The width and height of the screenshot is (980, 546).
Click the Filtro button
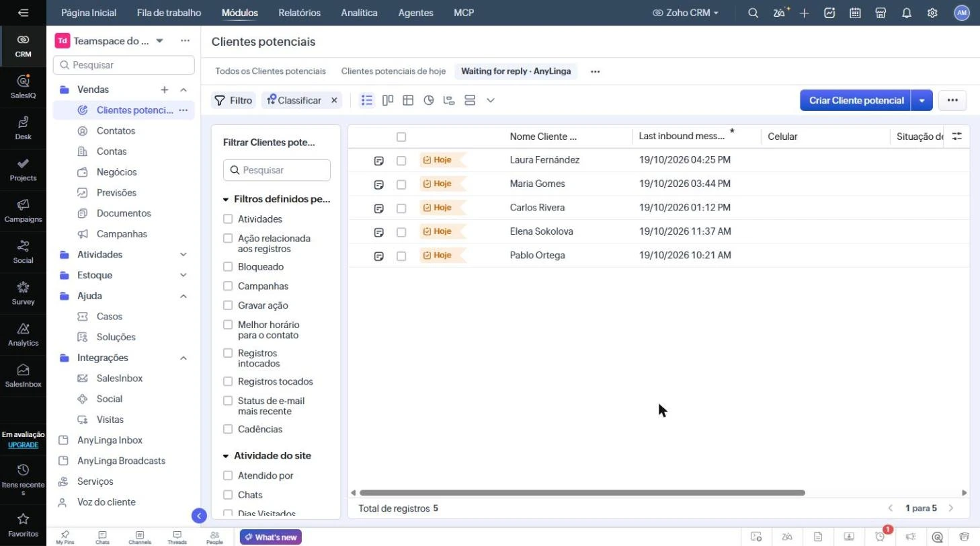click(233, 100)
